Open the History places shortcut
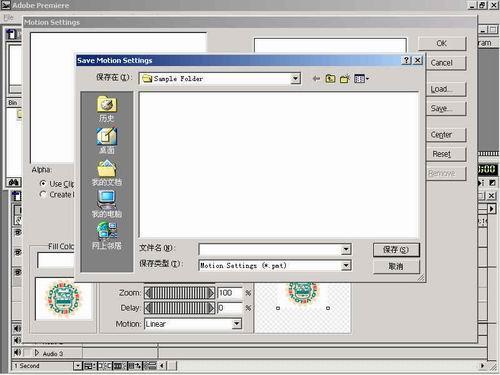The image size is (500, 375). 107,109
